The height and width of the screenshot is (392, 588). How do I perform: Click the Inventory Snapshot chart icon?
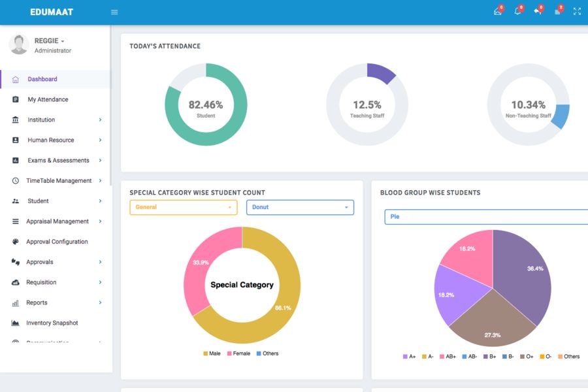click(x=16, y=323)
